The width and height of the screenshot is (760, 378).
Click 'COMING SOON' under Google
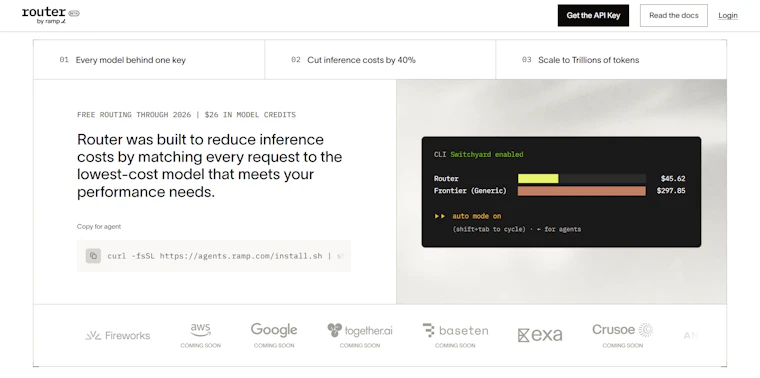(274, 346)
